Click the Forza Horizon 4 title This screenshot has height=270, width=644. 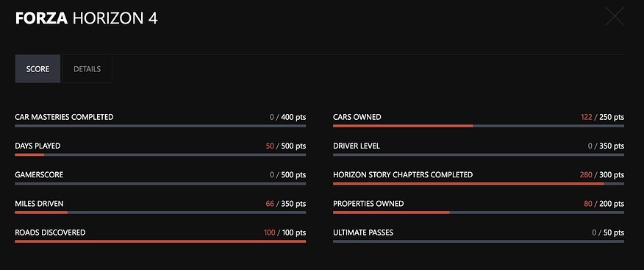[x=86, y=18]
